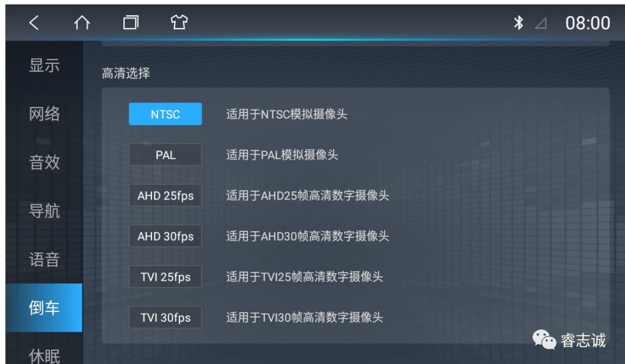Image resolution: width=625 pixels, height=364 pixels.
Task: Open the 语音 voice settings tab
Action: pyautogui.click(x=44, y=259)
